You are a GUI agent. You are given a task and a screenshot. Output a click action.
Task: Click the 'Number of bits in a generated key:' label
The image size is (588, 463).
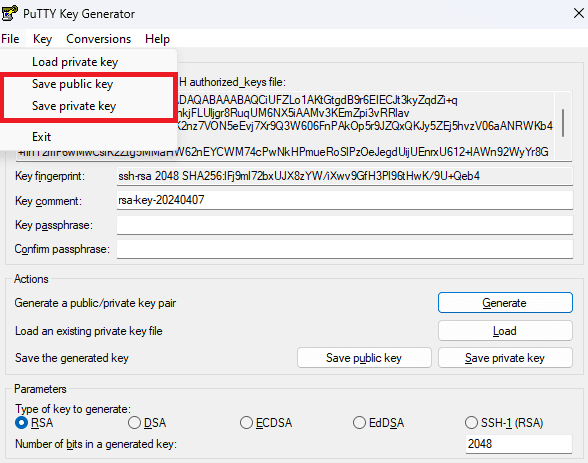96,444
